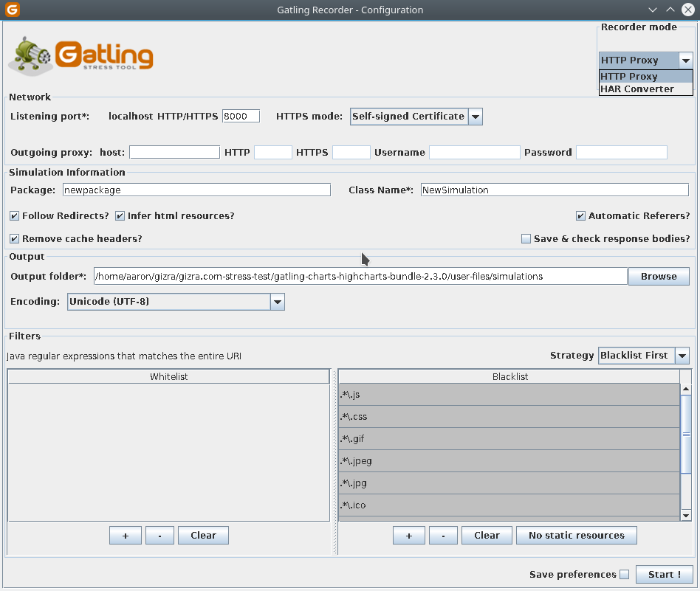Open the filter Strategy dropdown
The width and height of the screenshot is (700, 591).
pyautogui.click(x=683, y=355)
